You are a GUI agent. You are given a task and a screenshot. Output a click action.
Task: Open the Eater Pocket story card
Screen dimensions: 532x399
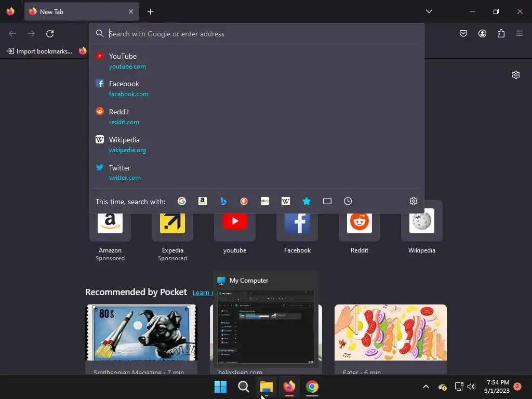391,339
